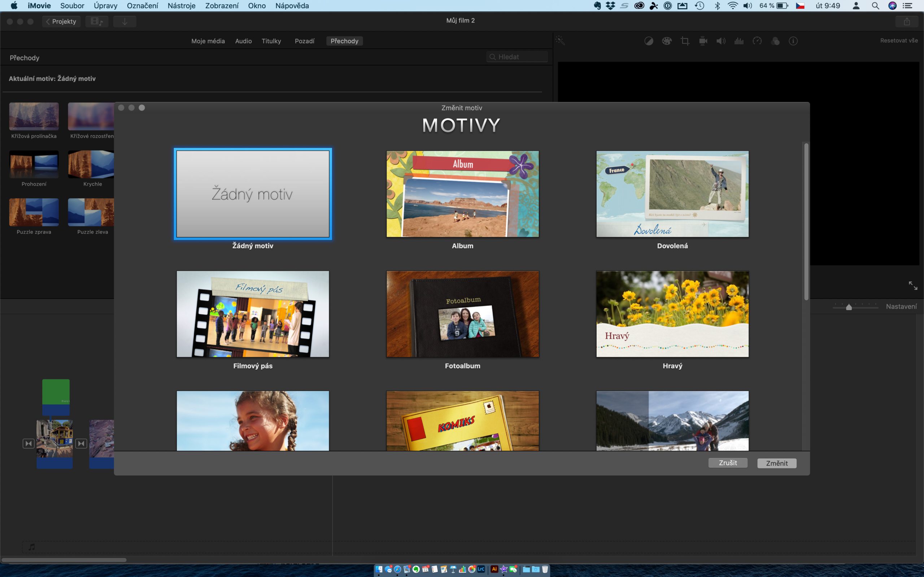Open the Nastavení timeline settings

(901, 307)
